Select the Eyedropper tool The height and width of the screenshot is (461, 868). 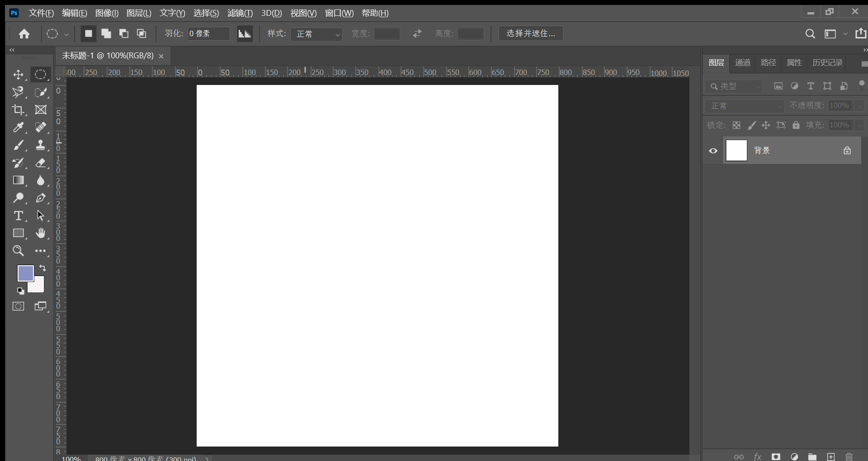[18, 127]
